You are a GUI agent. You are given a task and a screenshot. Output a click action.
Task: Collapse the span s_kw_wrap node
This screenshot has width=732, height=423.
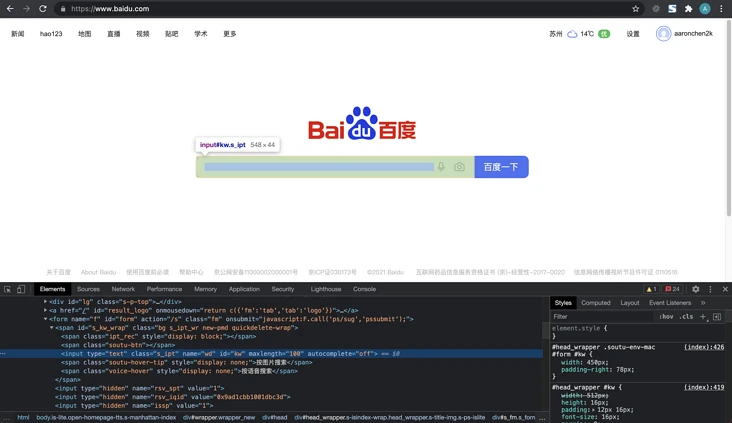(51, 328)
